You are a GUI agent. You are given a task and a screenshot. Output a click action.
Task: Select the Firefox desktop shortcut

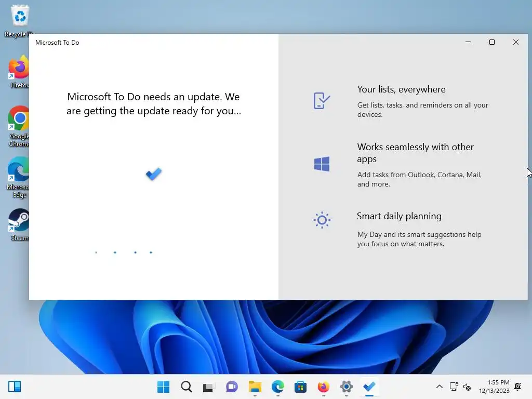[x=19, y=72]
